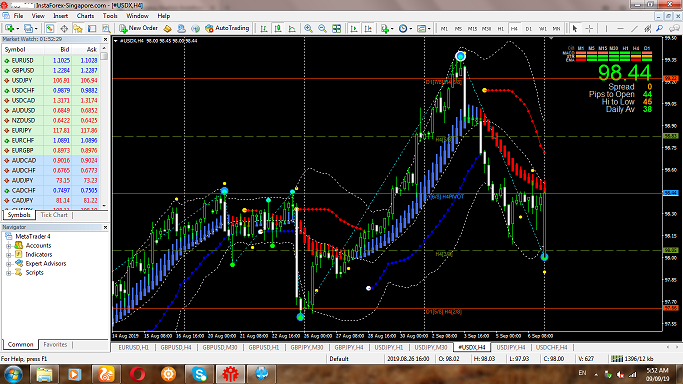Switch to the Tick Chart tab
The width and height of the screenshot is (683, 384).
click(54, 215)
